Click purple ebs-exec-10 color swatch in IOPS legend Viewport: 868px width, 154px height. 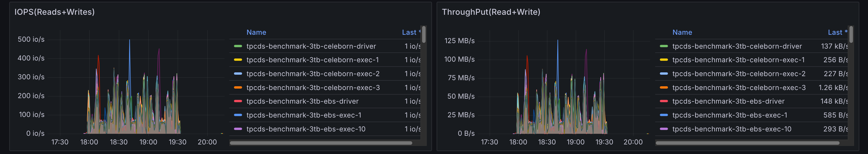tap(238, 129)
